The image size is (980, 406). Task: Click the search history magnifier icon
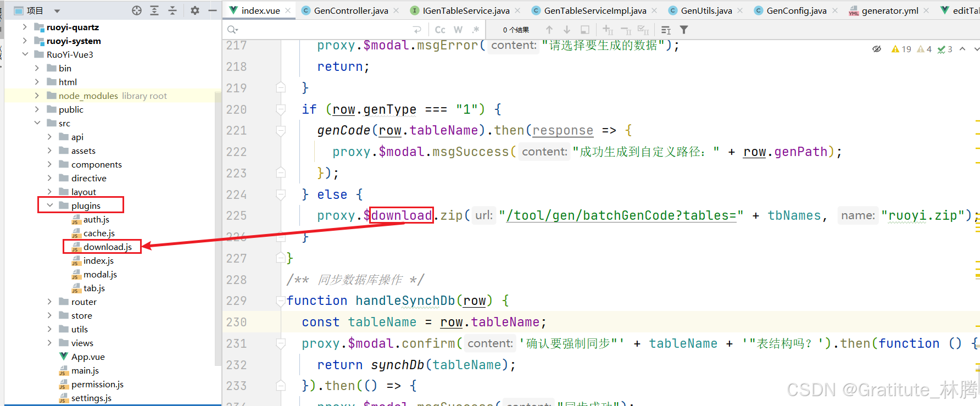tap(232, 30)
